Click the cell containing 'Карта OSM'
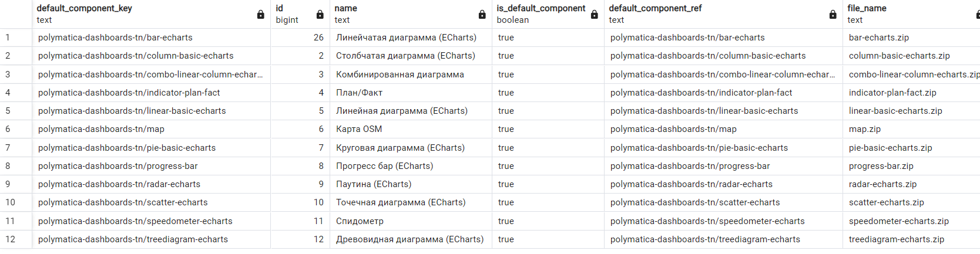This screenshot has height=254, width=980. point(359,129)
